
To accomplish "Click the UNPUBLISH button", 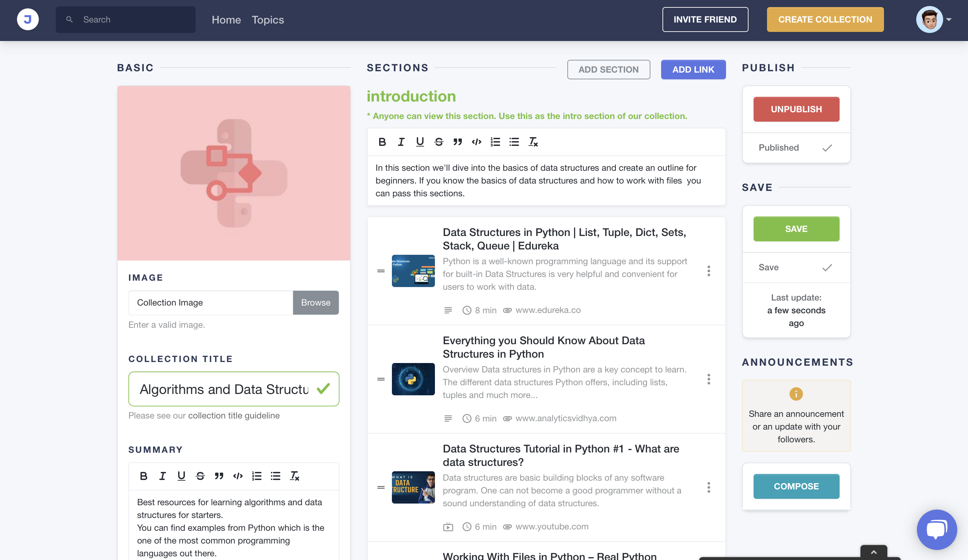I will [796, 110].
